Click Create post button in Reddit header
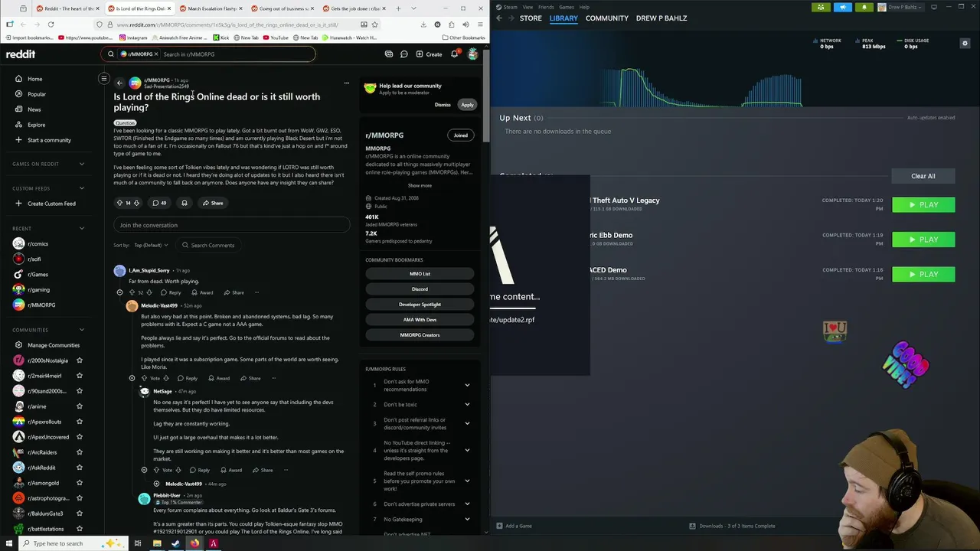 tap(429, 54)
